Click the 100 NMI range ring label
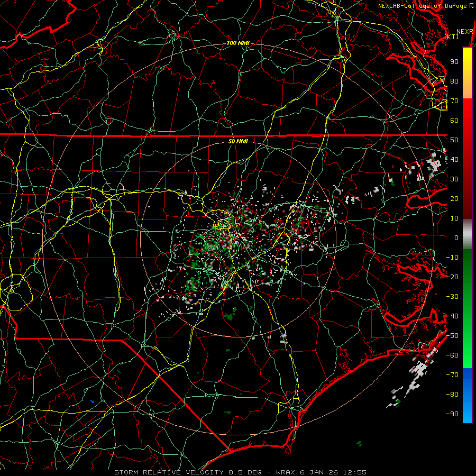476x476 pixels. pos(238,43)
